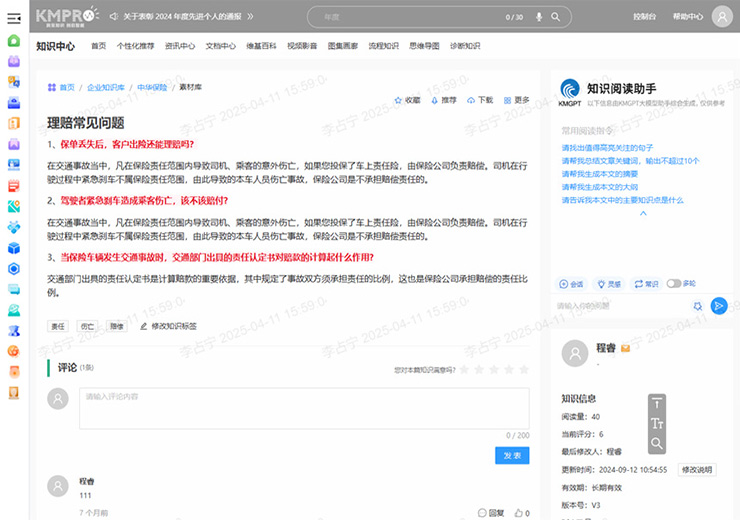Image resolution: width=740 pixels, height=520 pixels.
Task: Click the font size Tt icon in floating toolbar
Action: pyautogui.click(x=656, y=424)
